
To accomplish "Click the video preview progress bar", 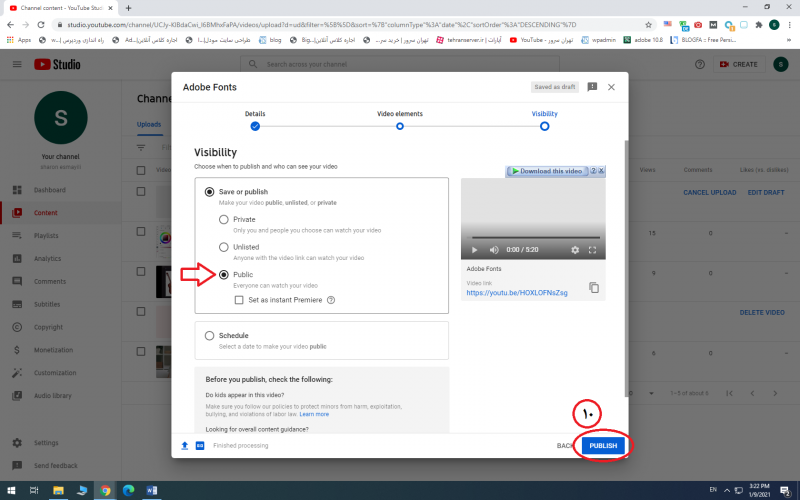I will 532,238.
